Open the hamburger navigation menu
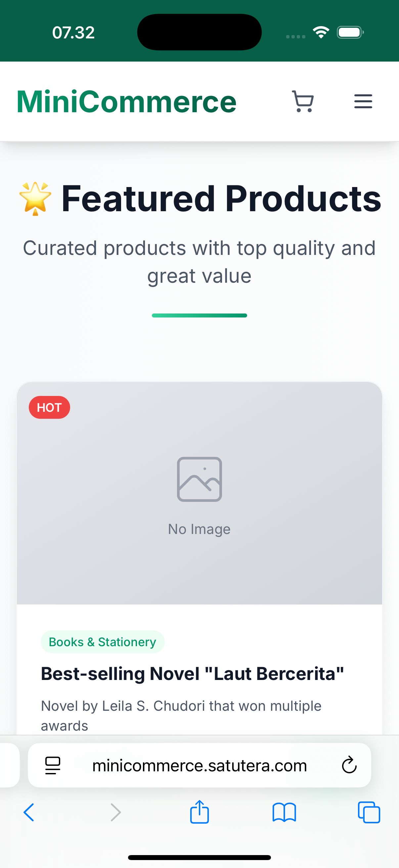Screen dimensions: 399x868 [x=363, y=101]
